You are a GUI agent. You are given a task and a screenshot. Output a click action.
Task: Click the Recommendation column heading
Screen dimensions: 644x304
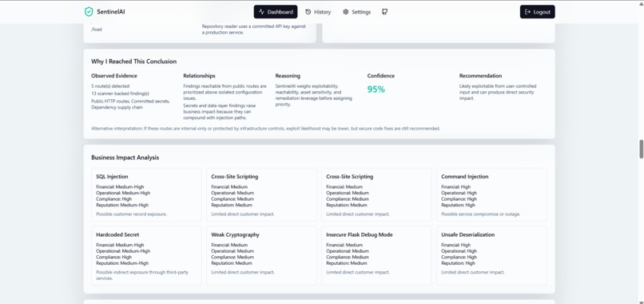480,76
